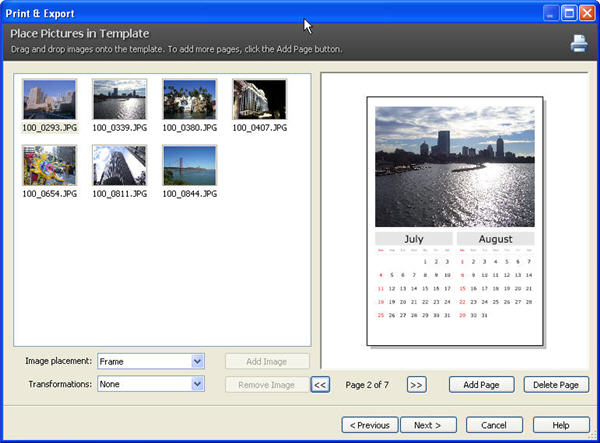Click the 100_0811.JPG building thumbnail
The height and width of the screenshot is (443, 600).
coord(119,165)
